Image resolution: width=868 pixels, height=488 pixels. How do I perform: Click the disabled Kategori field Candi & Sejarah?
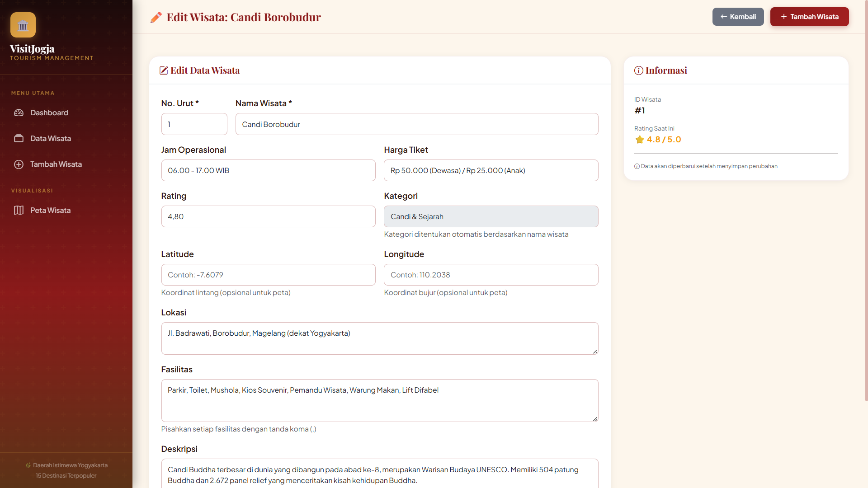[x=491, y=216]
